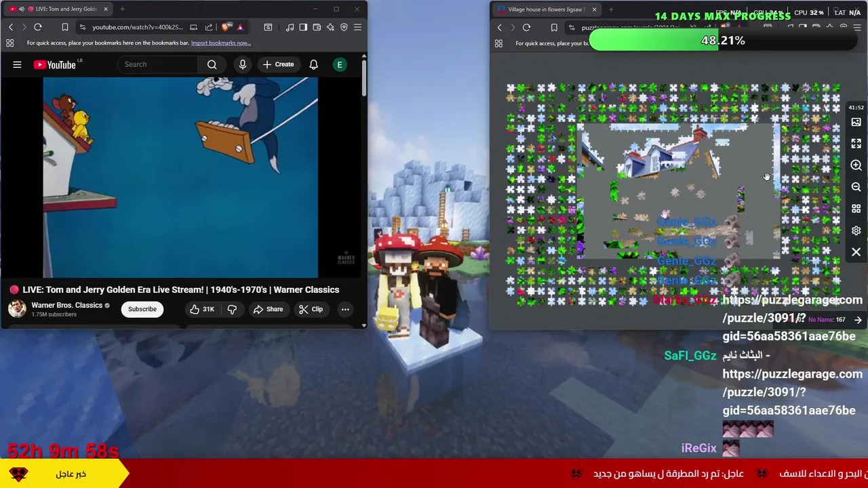Click share icon in YouTube address bar
This screenshot has height=488, width=868.
click(209, 27)
